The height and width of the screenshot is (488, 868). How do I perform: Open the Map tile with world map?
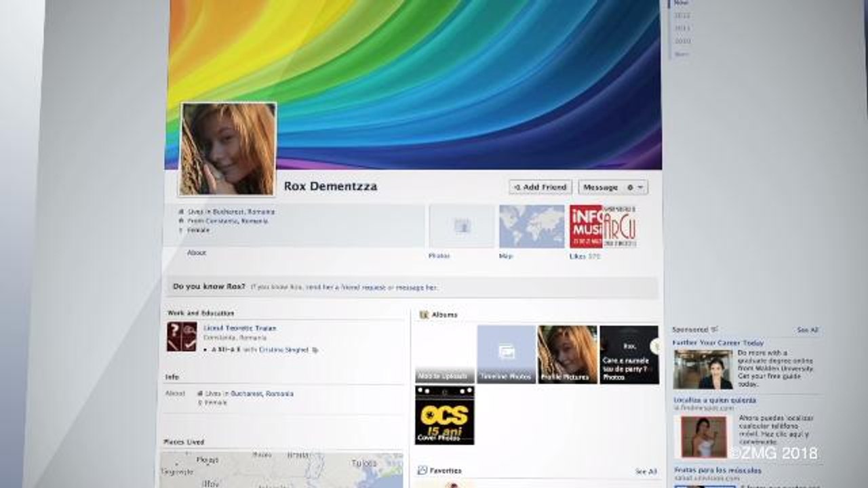pyautogui.click(x=532, y=226)
